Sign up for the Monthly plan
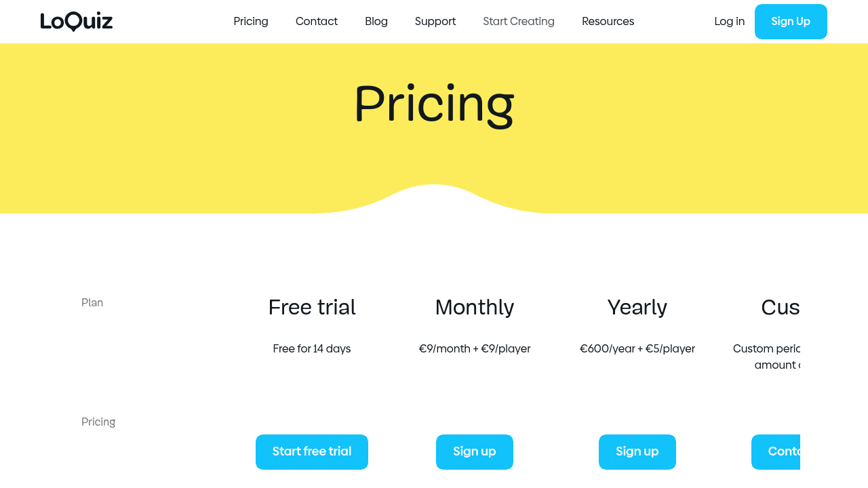 pos(475,452)
